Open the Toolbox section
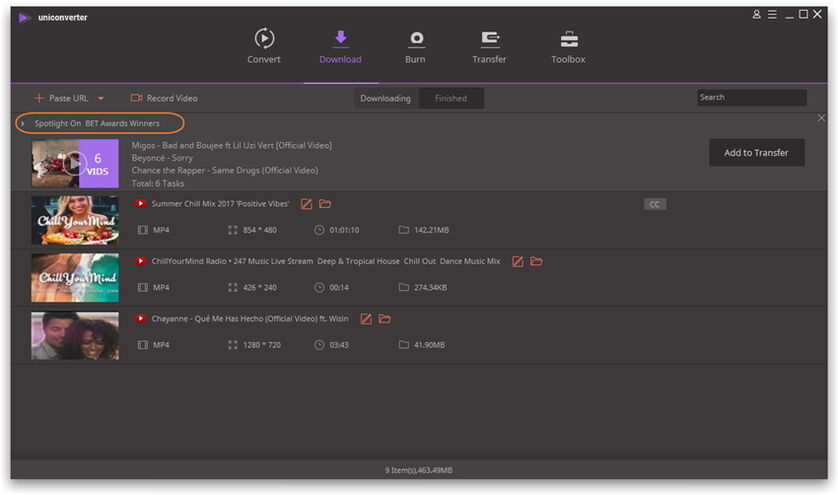 [568, 46]
